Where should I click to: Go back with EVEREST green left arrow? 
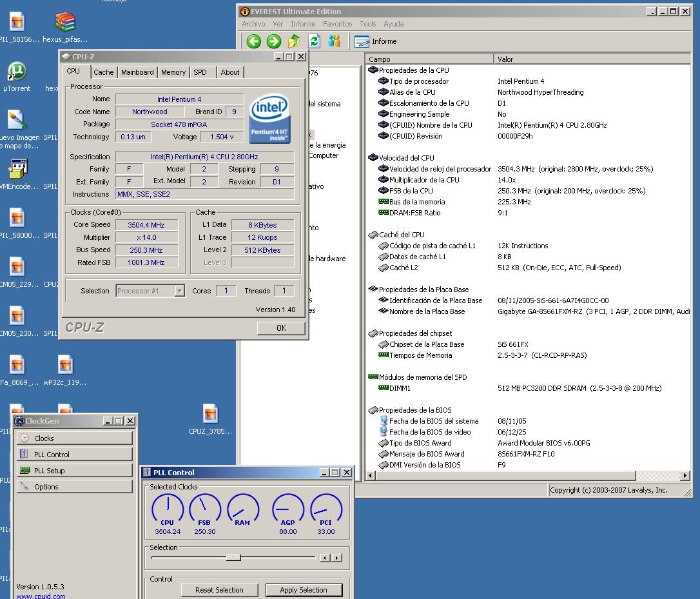253,41
